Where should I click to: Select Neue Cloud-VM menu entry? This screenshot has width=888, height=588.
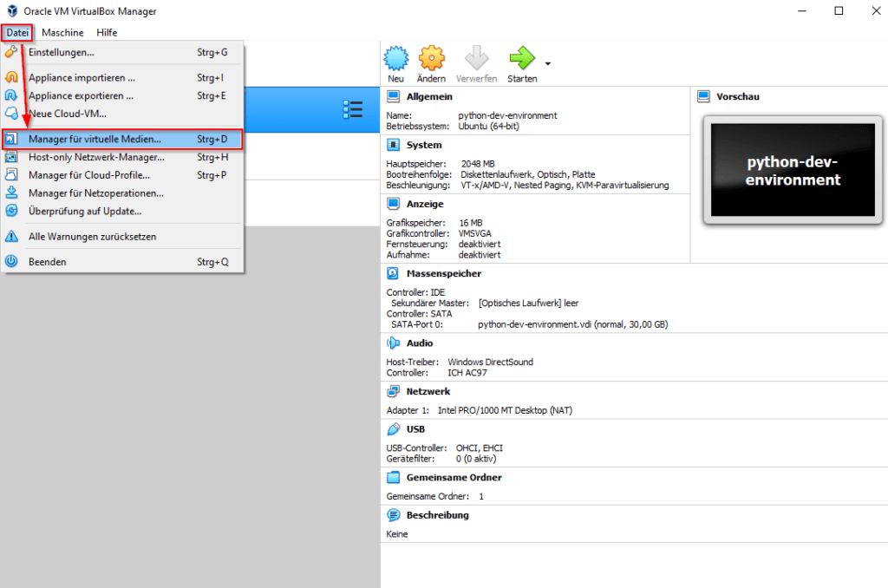[68, 113]
